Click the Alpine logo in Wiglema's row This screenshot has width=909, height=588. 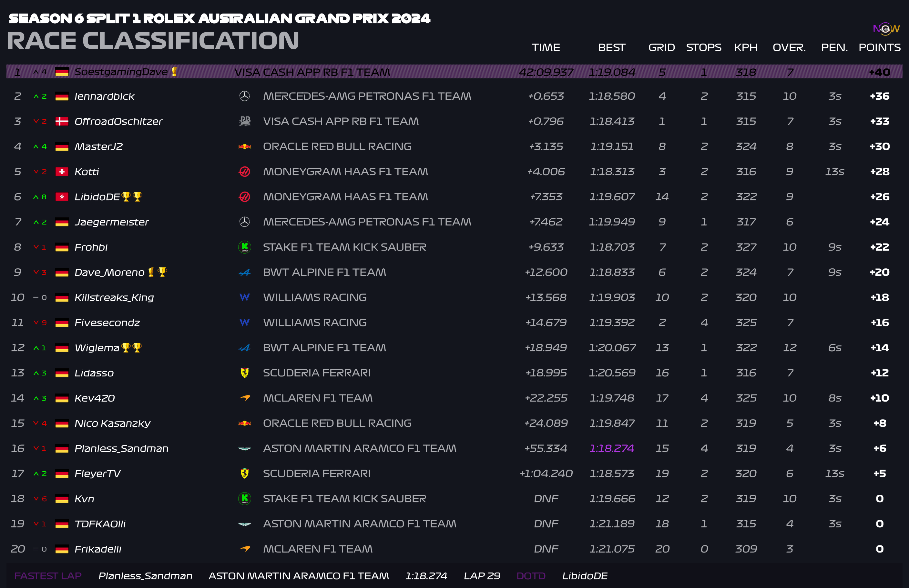[x=244, y=348]
